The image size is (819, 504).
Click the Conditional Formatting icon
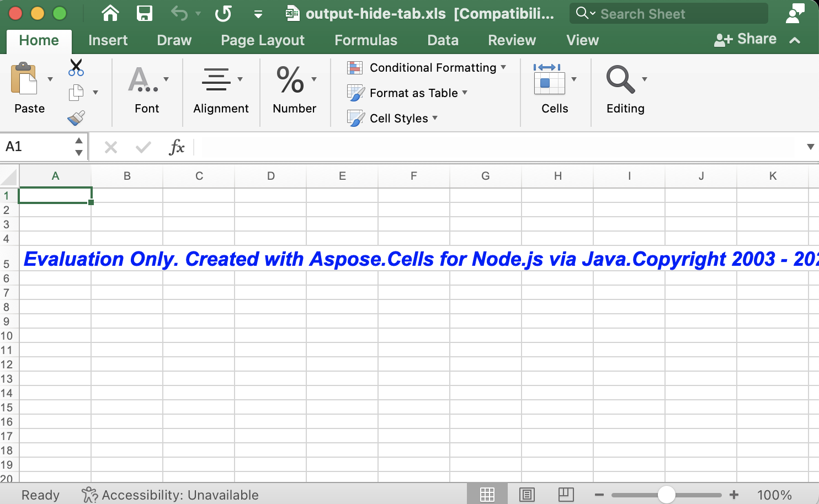tap(354, 67)
